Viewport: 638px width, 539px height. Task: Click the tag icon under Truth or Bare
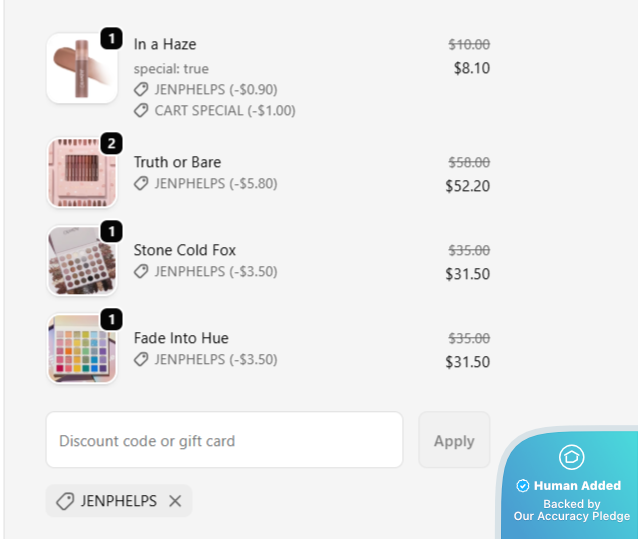(x=142, y=183)
